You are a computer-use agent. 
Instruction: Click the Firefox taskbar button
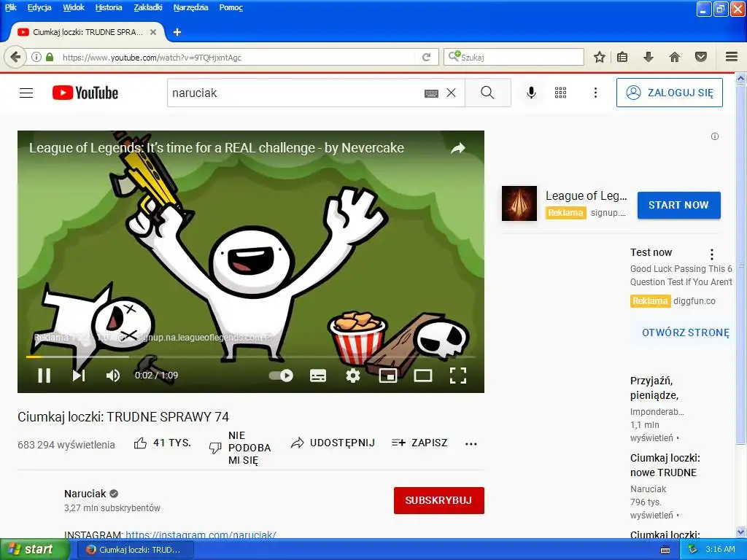(x=135, y=550)
